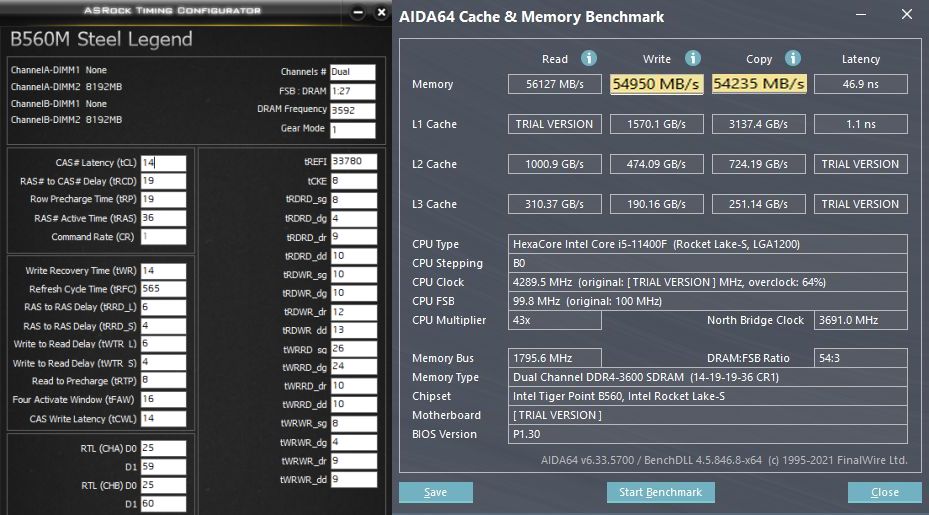Click the tWRRD_sg field showing 26

coord(354,349)
